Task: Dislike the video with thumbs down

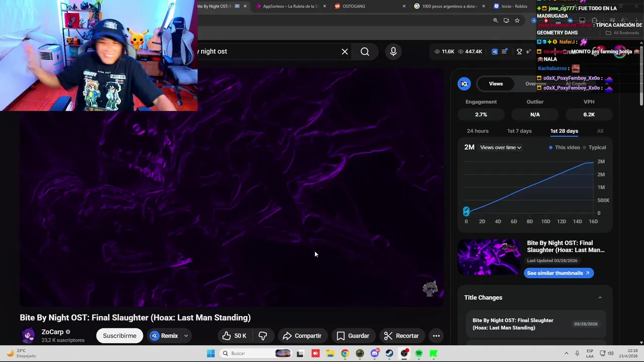Action: click(x=263, y=336)
